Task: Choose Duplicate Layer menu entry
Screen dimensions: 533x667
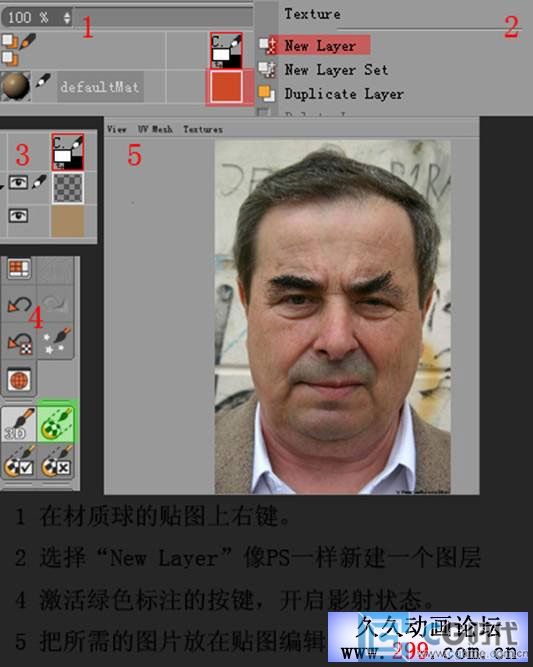Action: click(x=344, y=94)
